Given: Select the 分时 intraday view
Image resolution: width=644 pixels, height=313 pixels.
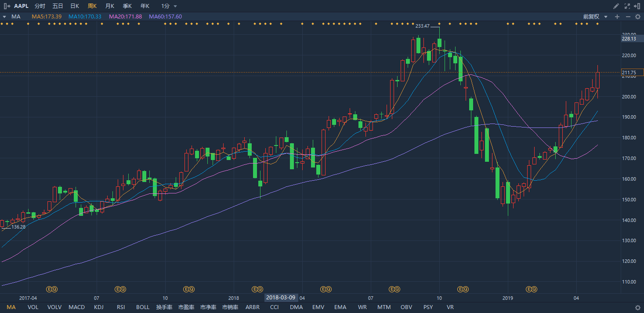Looking at the screenshot, I should pos(40,6).
